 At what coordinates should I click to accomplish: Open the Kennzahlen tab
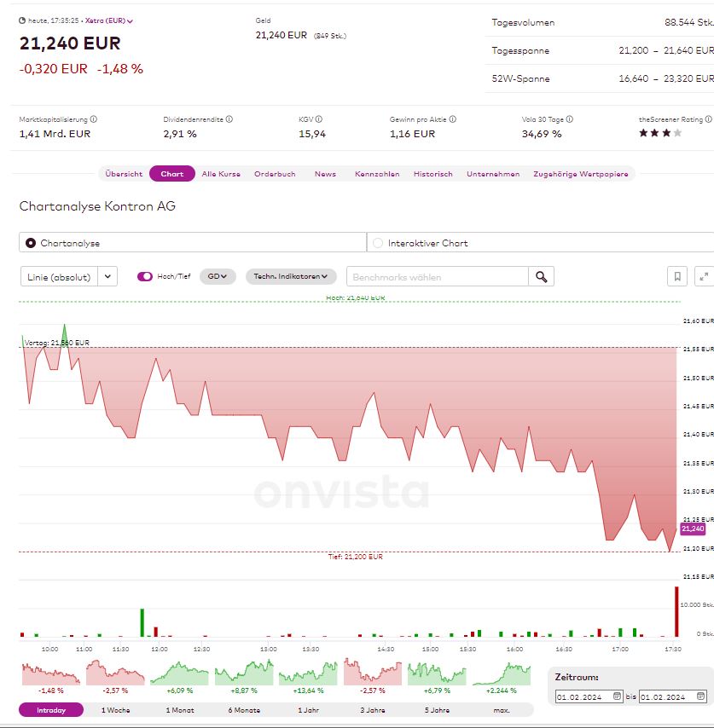377,174
